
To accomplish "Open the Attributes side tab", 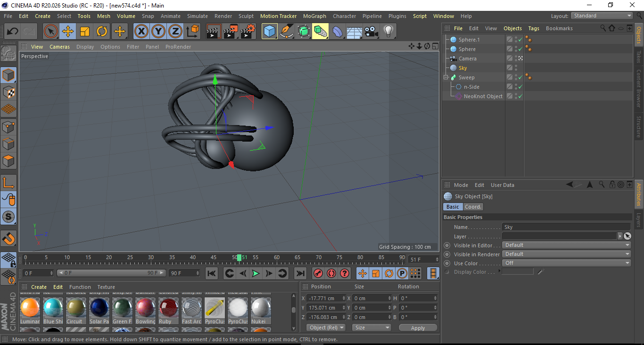I will [x=639, y=195].
